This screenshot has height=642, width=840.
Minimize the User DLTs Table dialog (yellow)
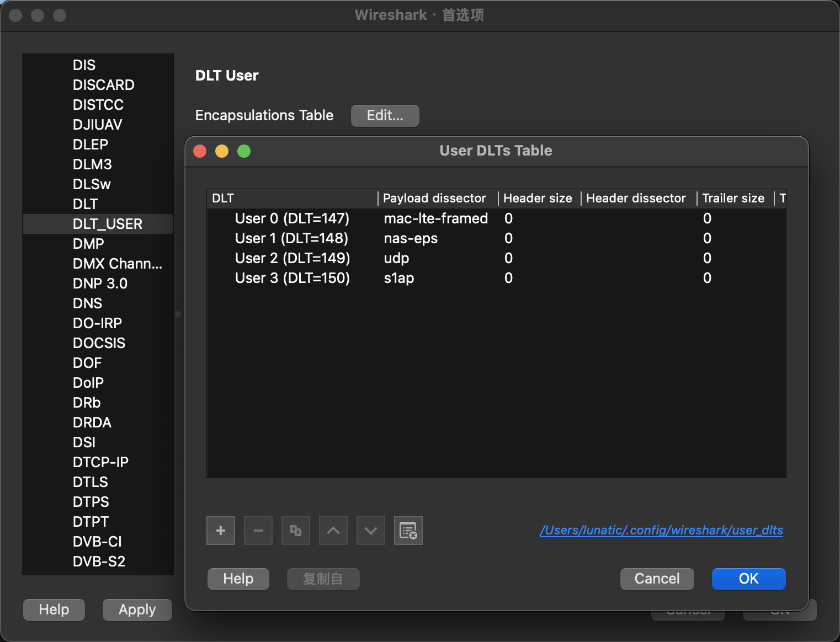pos(222,151)
